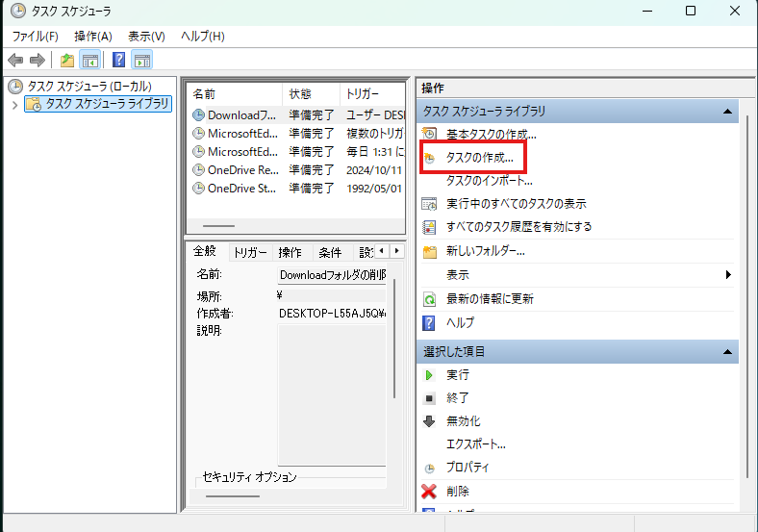
Task: Open the 操作(A) menu
Action: click(x=93, y=37)
